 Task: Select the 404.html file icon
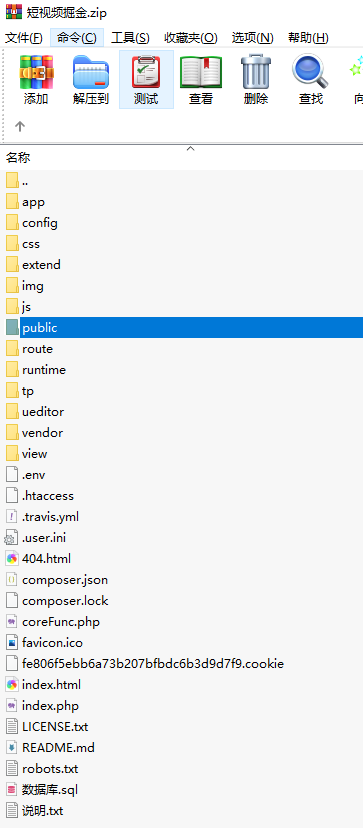tap(12, 559)
